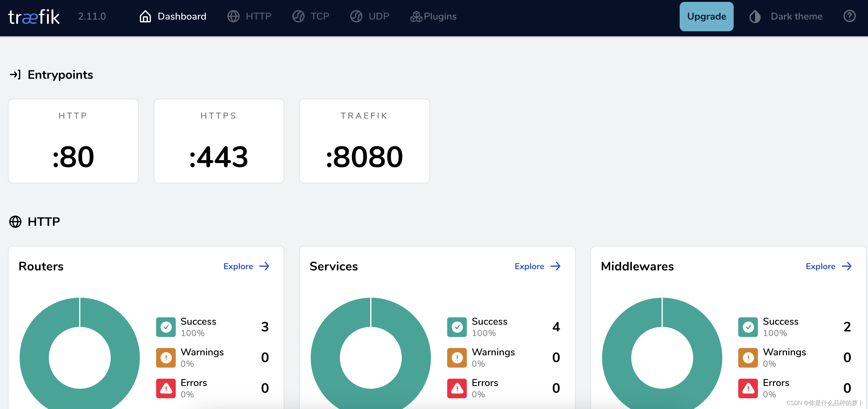Click the UDP protocol icon

coord(356,16)
